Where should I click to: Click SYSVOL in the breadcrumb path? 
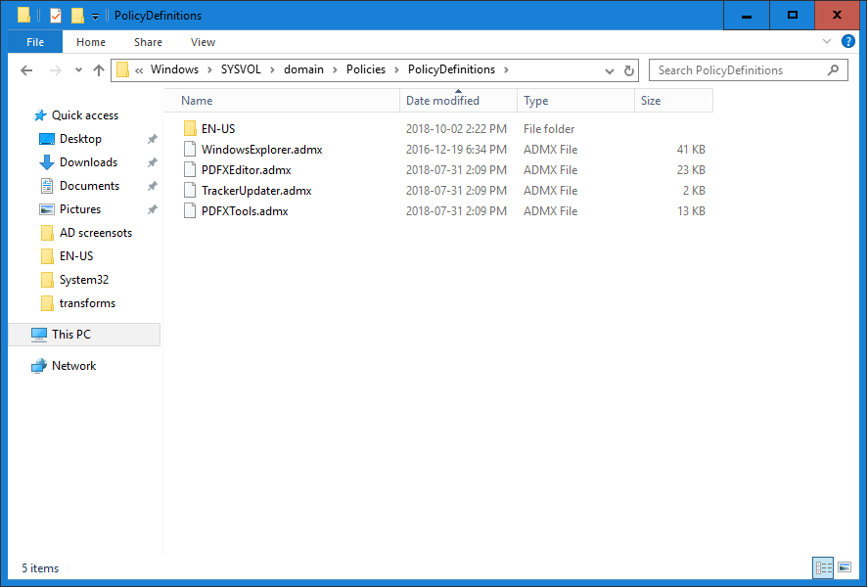[241, 69]
